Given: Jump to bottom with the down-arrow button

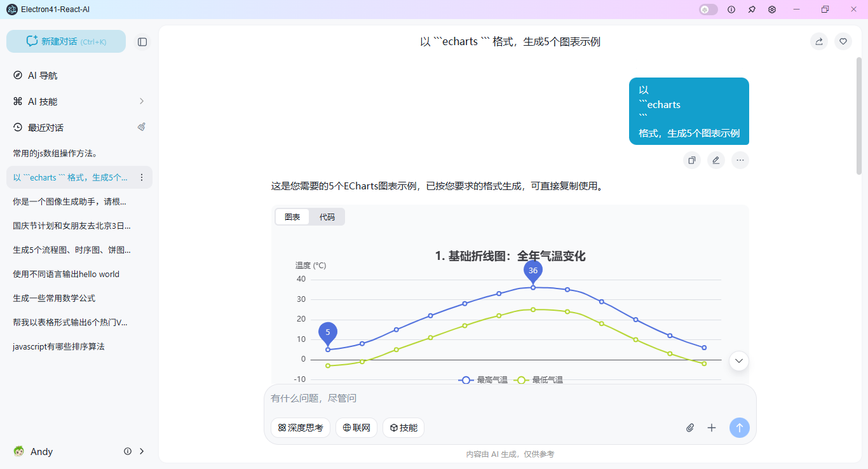Looking at the screenshot, I should click(x=739, y=361).
